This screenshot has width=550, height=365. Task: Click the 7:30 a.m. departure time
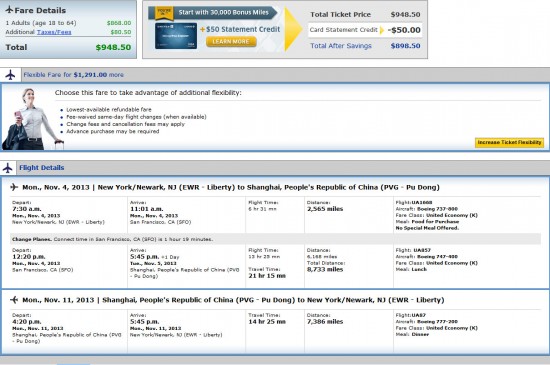tap(26, 209)
